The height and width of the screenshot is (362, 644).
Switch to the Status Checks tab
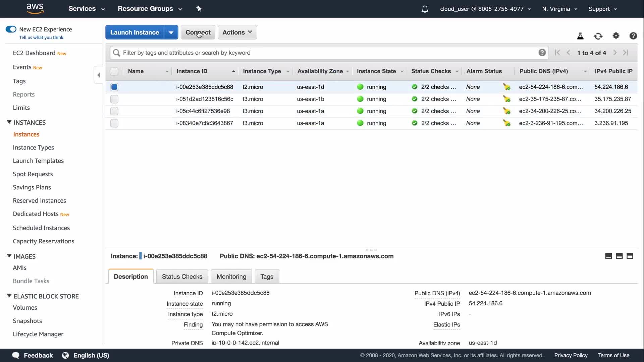click(x=182, y=277)
